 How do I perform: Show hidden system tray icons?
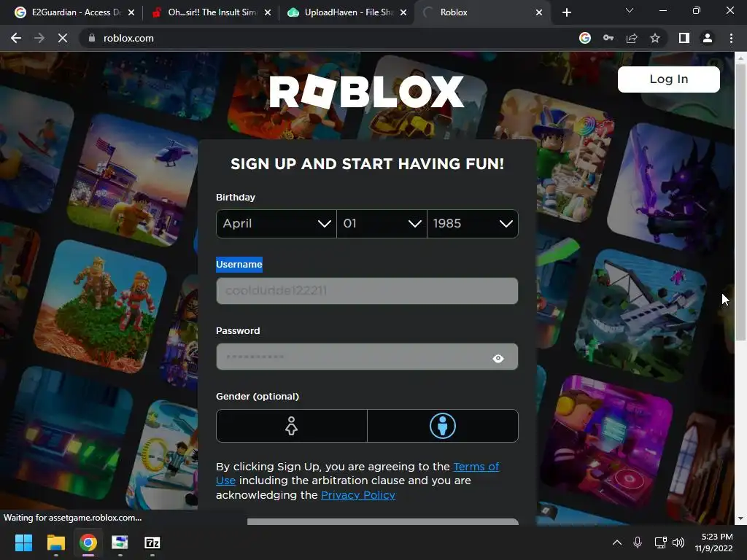tap(617, 542)
